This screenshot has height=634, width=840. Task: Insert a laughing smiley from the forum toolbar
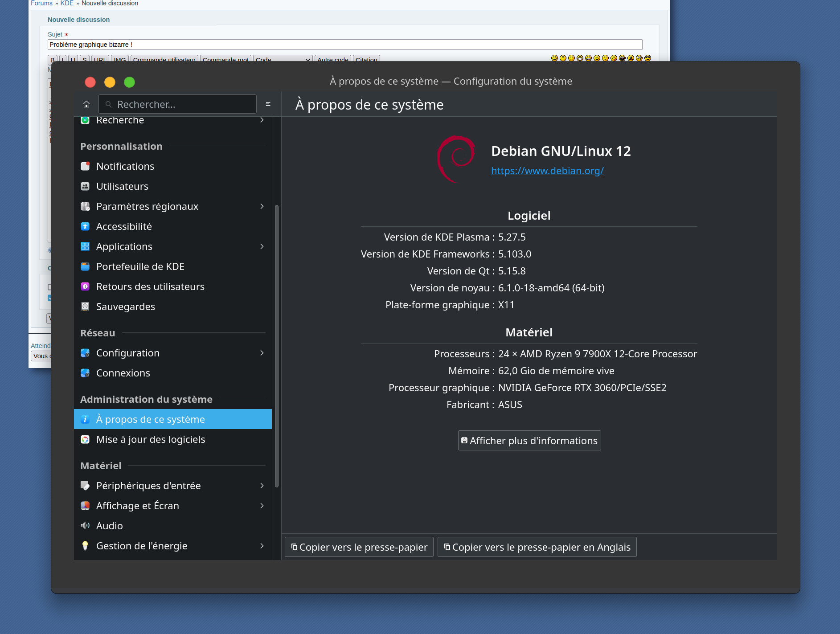(622, 58)
